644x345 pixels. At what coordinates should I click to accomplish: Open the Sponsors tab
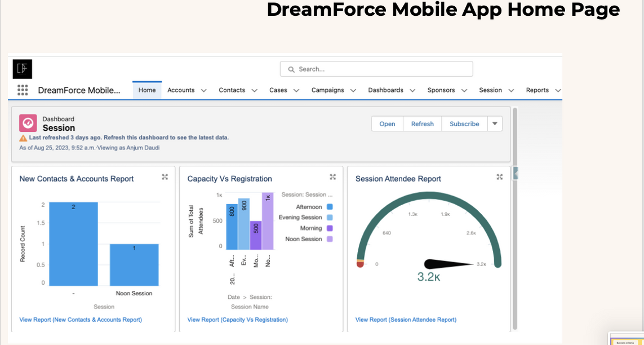pyautogui.click(x=441, y=90)
